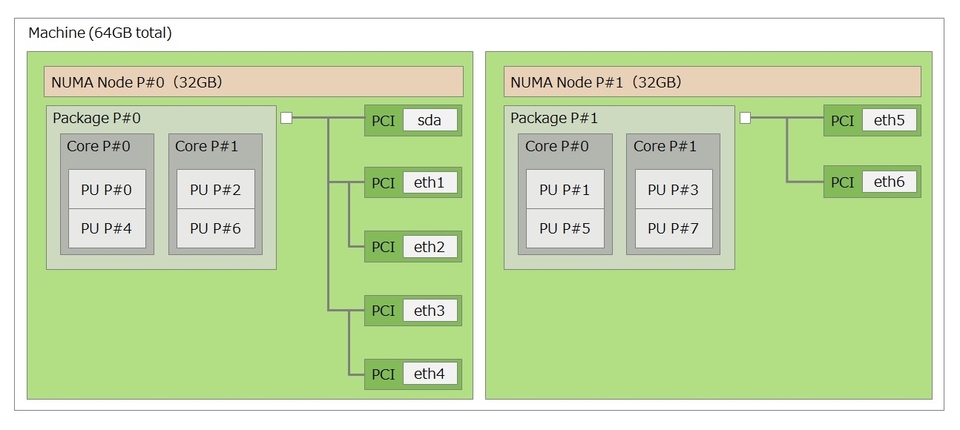The image size is (960, 430).
Task: Select the eth5 network device
Action: pyautogui.click(x=888, y=121)
